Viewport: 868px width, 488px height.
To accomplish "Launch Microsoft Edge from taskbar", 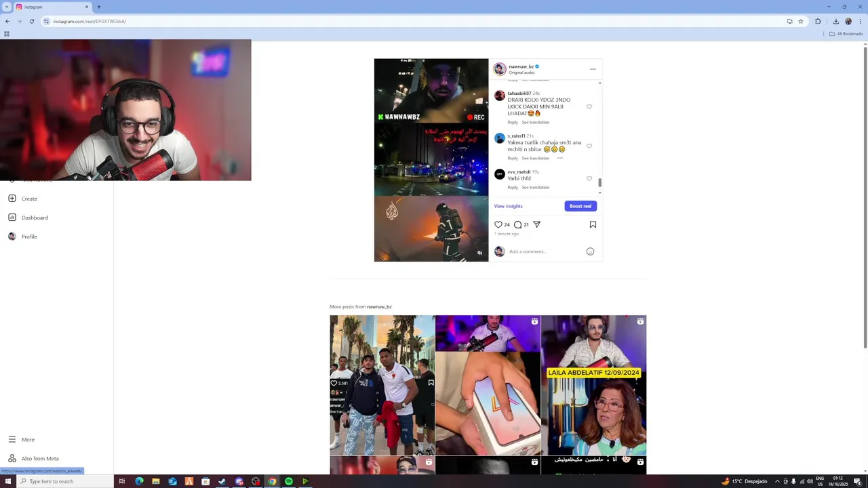I will coord(139,481).
